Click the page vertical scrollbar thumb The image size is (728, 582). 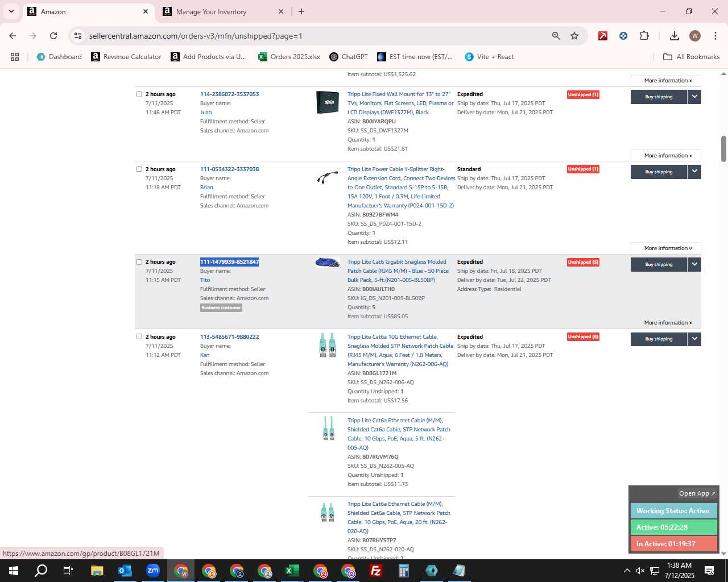(x=723, y=149)
